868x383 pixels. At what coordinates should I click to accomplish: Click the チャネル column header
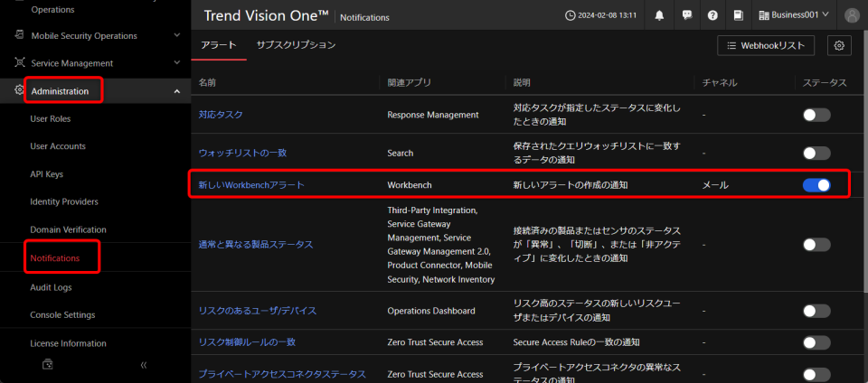(720, 82)
